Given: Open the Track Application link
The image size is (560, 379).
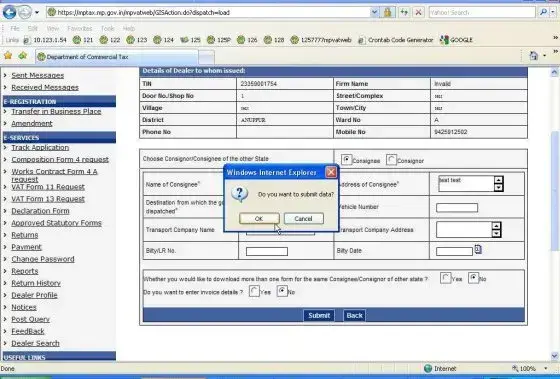Looking at the screenshot, I should pos(40,148).
